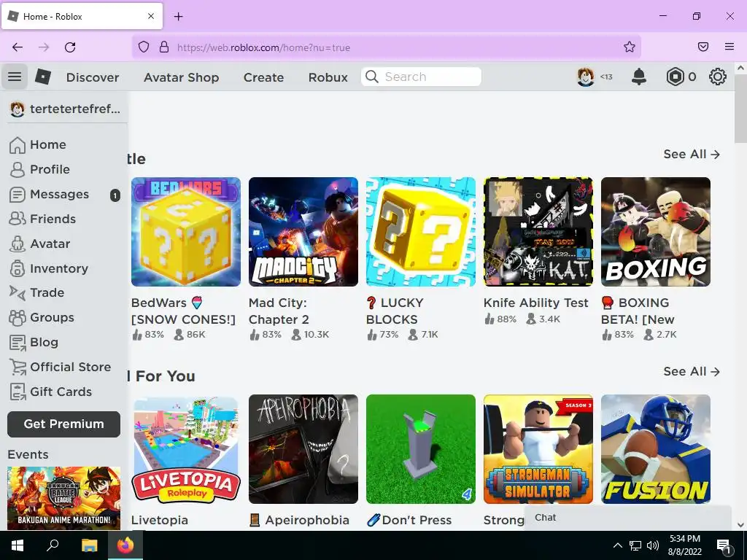The image size is (747, 560).
Task: Open tracking protection shield icon
Action: [144, 47]
